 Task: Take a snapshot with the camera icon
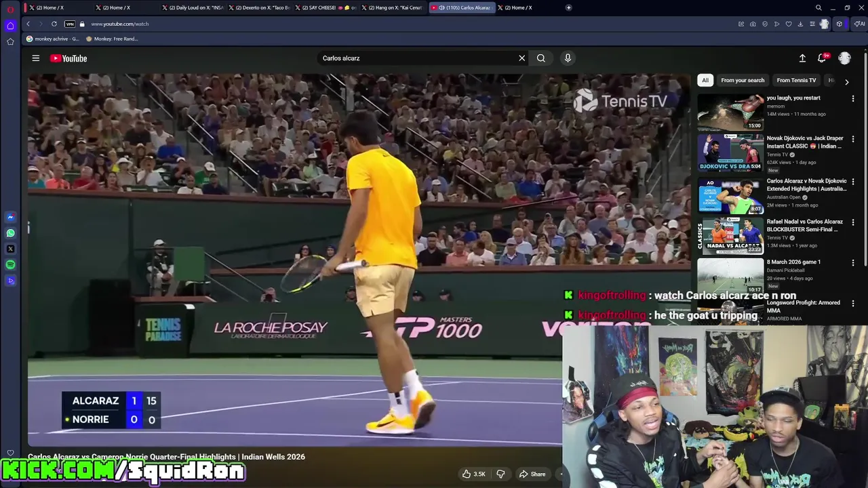pos(753,24)
